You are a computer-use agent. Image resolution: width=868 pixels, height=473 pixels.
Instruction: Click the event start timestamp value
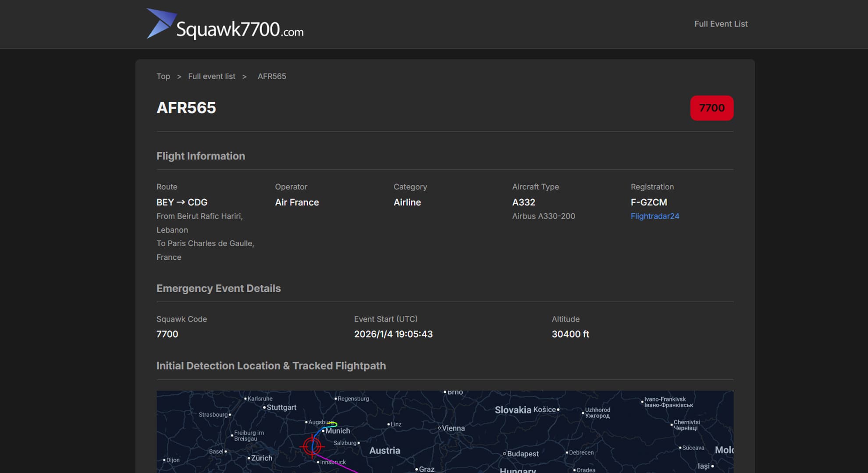393,334
